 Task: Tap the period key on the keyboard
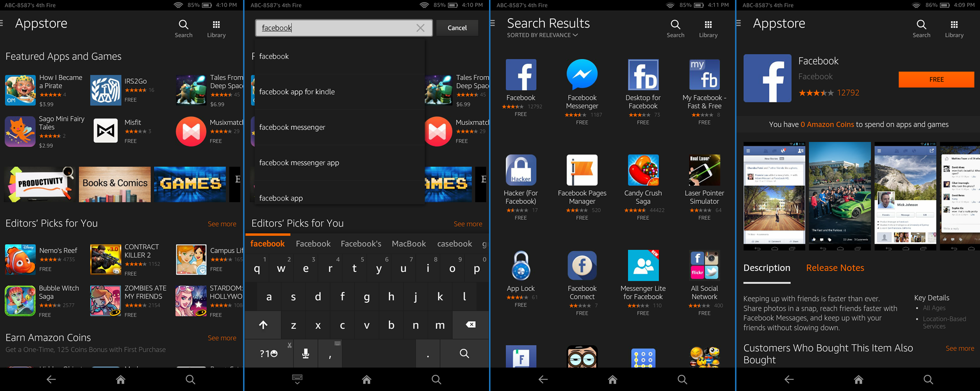tap(428, 353)
